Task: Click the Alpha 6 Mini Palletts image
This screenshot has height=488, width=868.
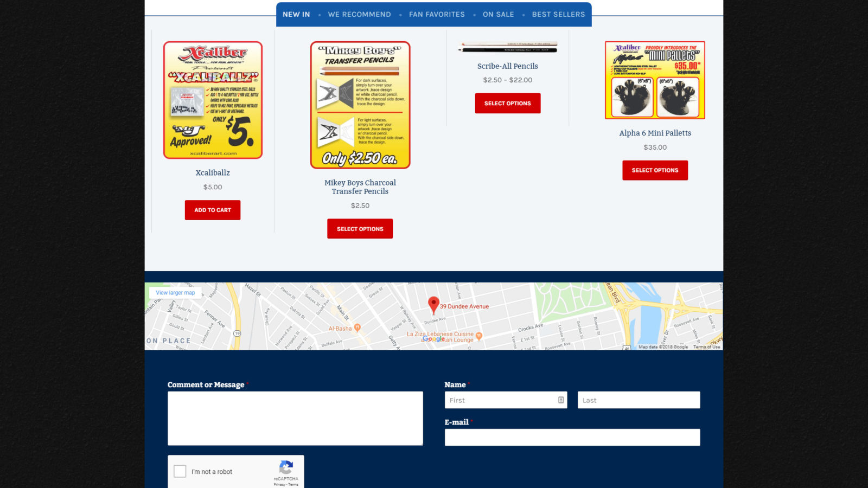Action: pyautogui.click(x=655, y=80)
